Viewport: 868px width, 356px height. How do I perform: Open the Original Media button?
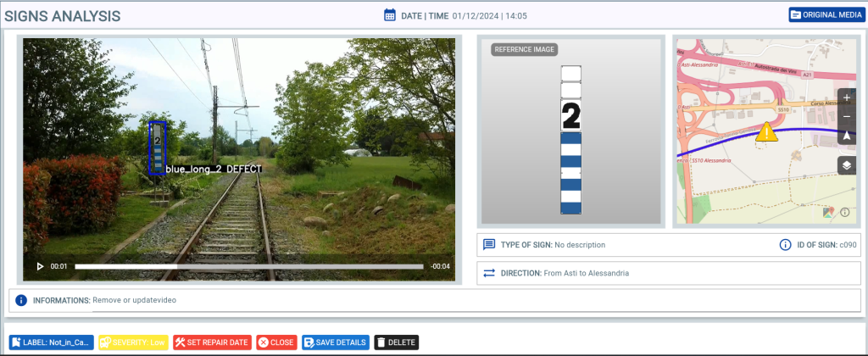pyautogui.click(x=825, y=14)
